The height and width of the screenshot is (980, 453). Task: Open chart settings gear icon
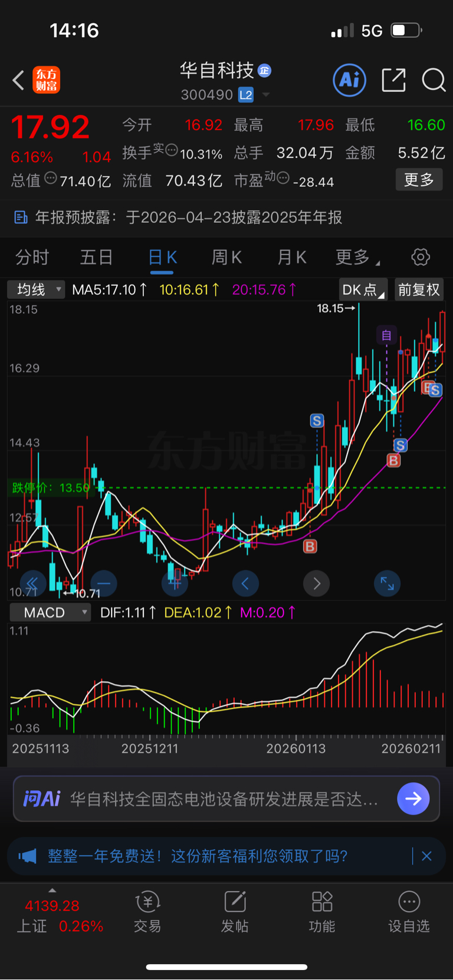coord(421,258)
